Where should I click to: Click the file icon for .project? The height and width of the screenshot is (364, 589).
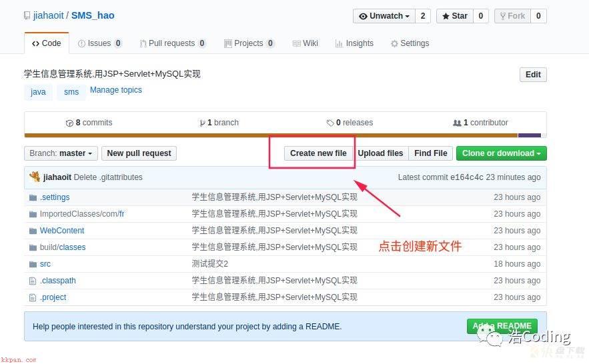pyautogui.click(x=33, y=297)
